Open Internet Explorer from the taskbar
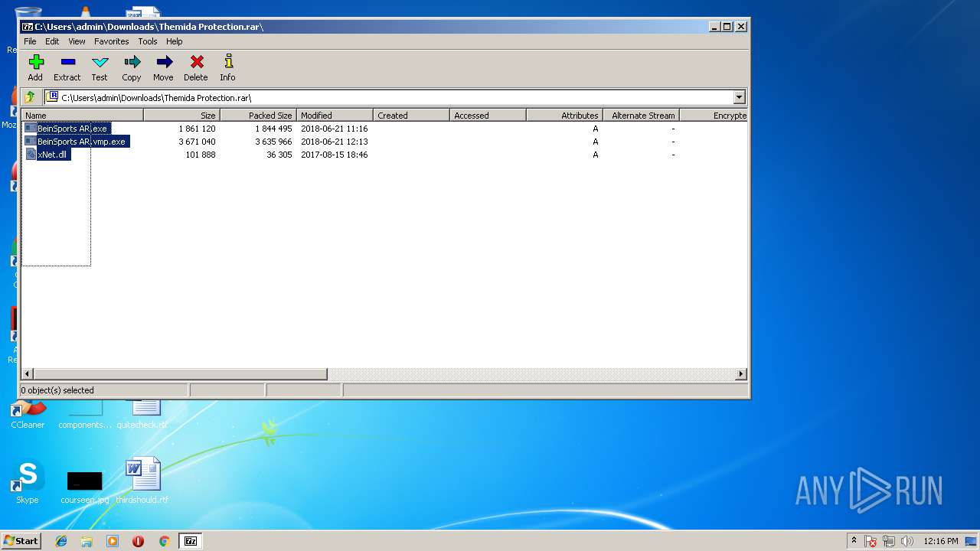 coord(61,541)
